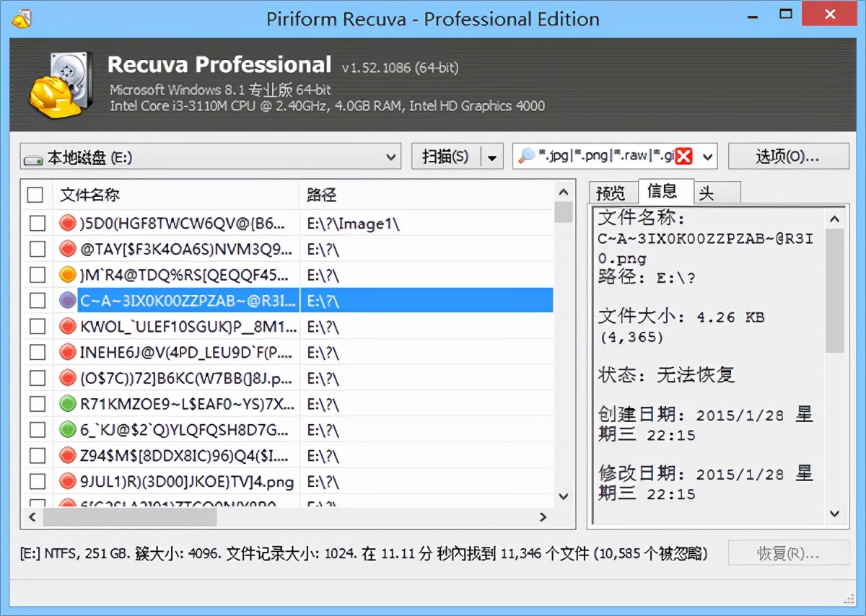This screenshot has width=866, height=616.
Task: Click the file list vertical scrollbar thumb
Action: coord(564,212)
